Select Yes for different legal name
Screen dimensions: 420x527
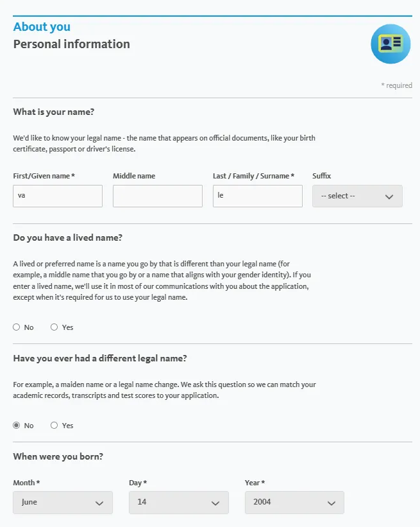[55, 426]
